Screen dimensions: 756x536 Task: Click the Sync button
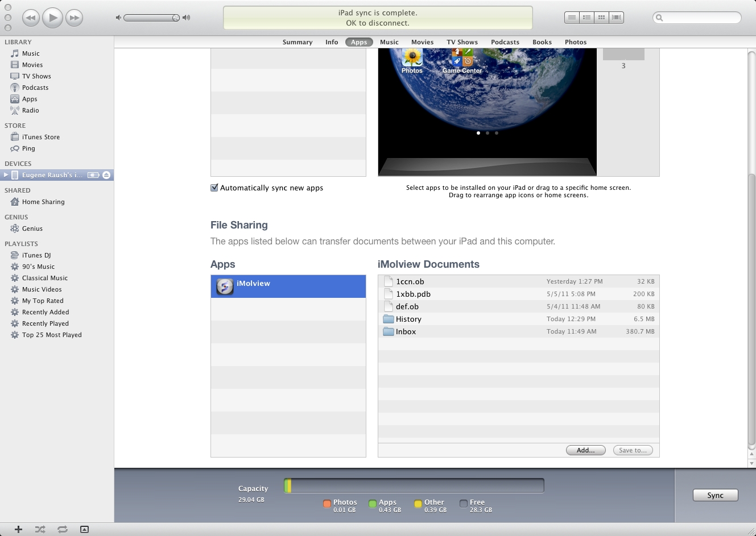tap(715, 495)
